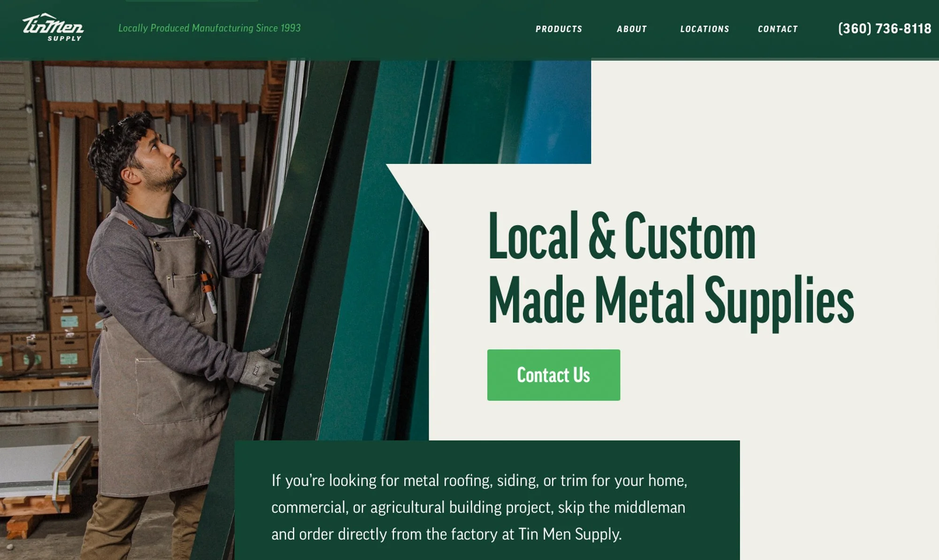Open the Products menu item
The width and height of the screenshot is (939, 560).
coord(559,29)
